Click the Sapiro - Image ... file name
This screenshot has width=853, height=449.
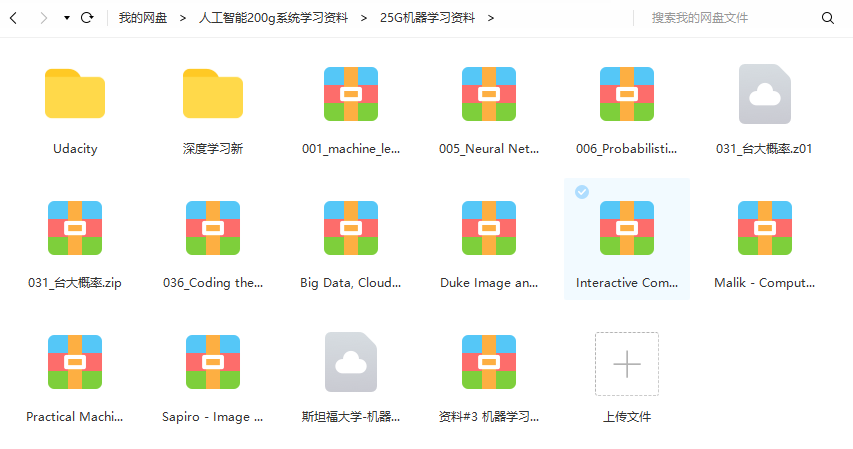(x=213, y=417)
